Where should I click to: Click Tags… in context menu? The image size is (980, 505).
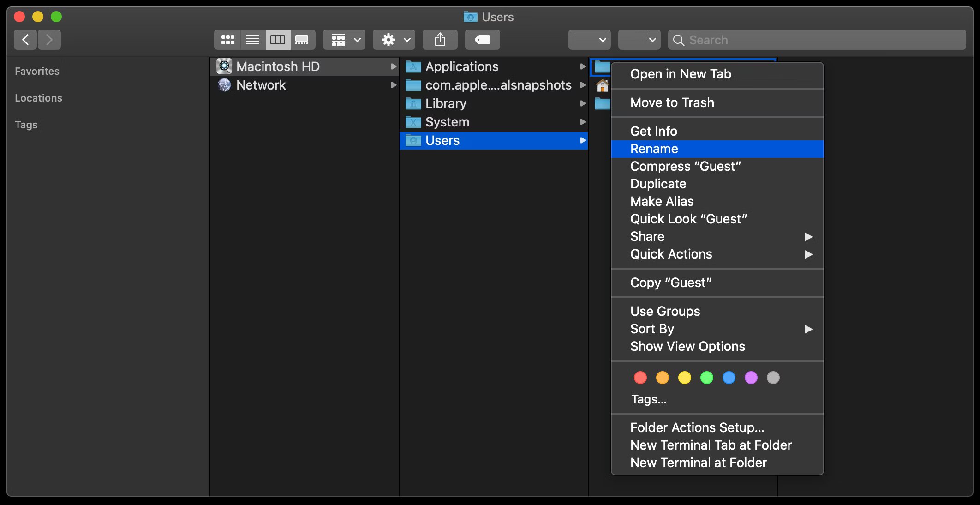click(648, 399)
